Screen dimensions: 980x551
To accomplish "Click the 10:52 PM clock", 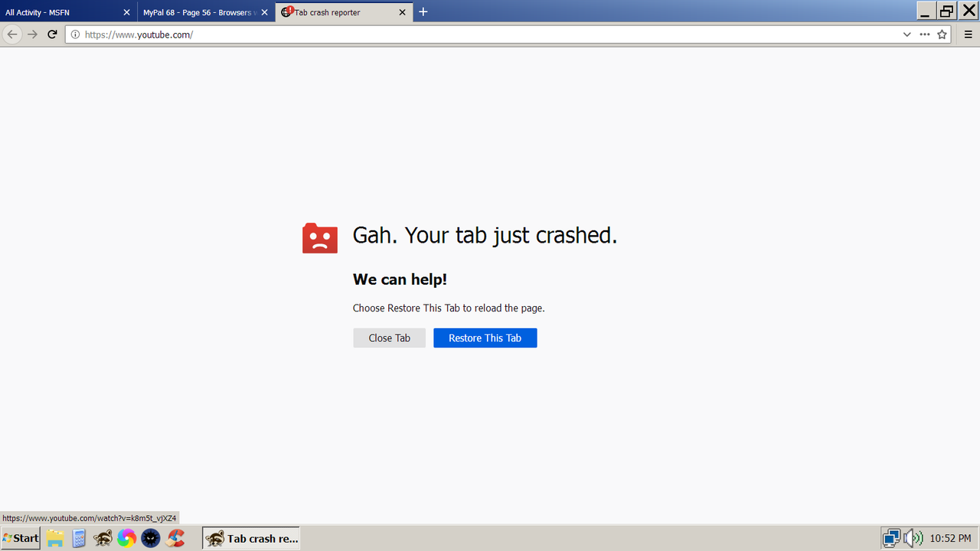I will pyautogui.click(x=950, y=539).
